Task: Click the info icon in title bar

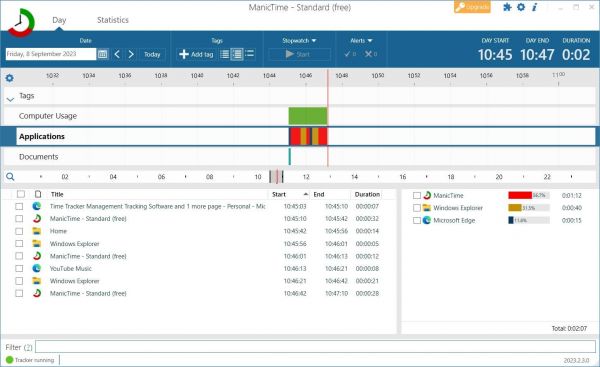Action: [535, 7]
